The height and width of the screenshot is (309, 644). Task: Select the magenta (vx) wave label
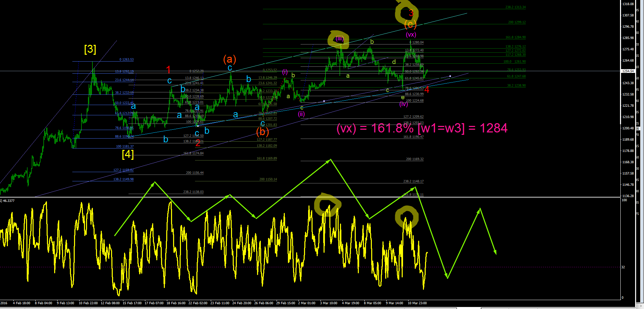coord(411,35)
